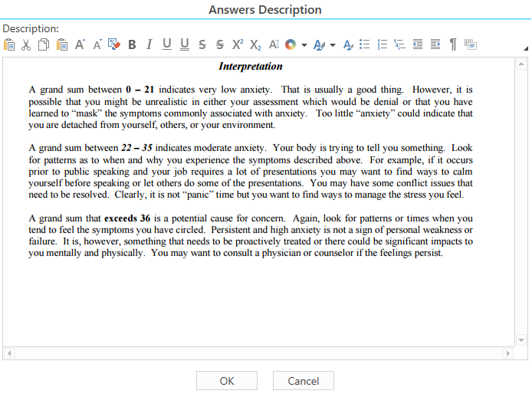Viewport: 532px width, 397px height.
Task: Click the quoted word "mask" in first paragraph
Action: [87, 113]
